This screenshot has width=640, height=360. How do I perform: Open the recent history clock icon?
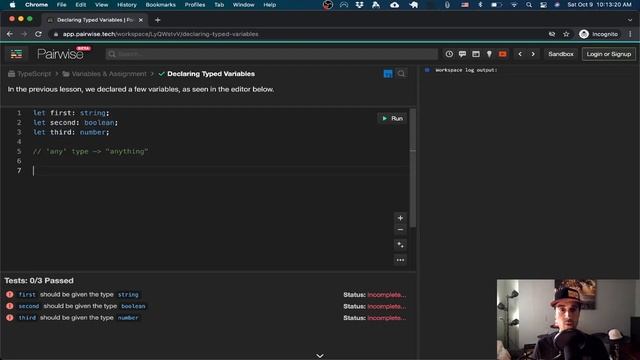449,54
